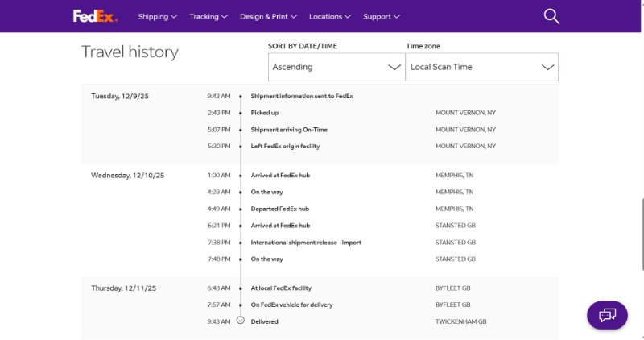Viewport: 644px width, 340px height.
Task: Click the Tuesday, 12/9/25 date label
Action: tap(120, 96)
